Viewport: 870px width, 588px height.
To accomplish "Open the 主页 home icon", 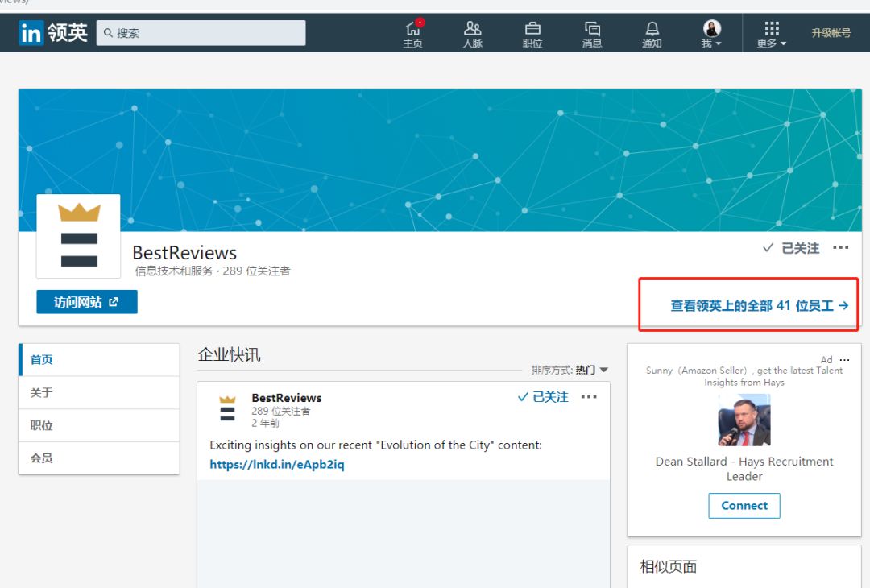I will tap(413, 34).
